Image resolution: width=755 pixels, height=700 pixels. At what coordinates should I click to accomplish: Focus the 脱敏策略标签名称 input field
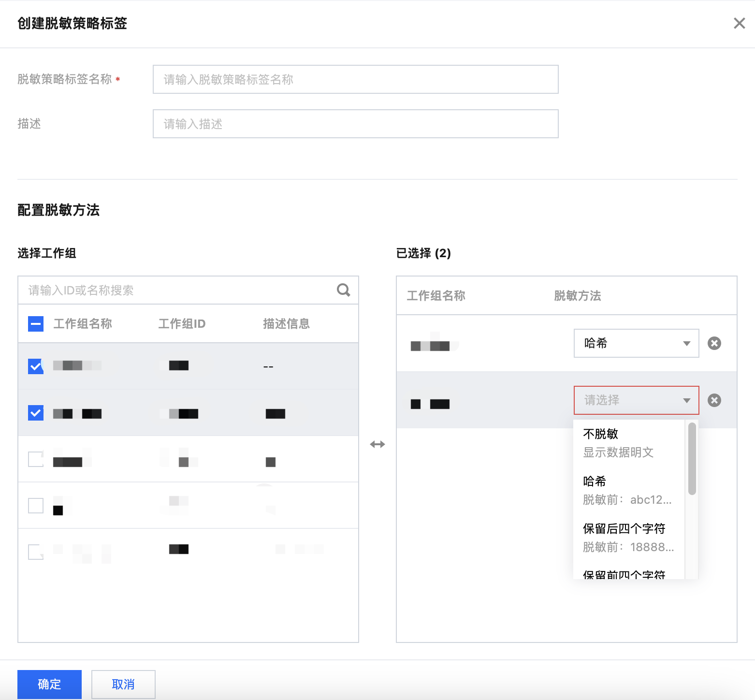pos(355,79)
